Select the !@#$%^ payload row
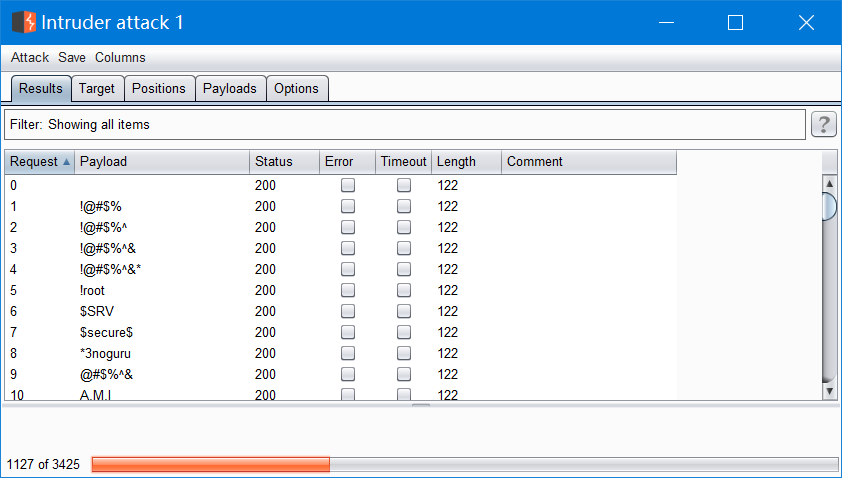 coord(340,227)
